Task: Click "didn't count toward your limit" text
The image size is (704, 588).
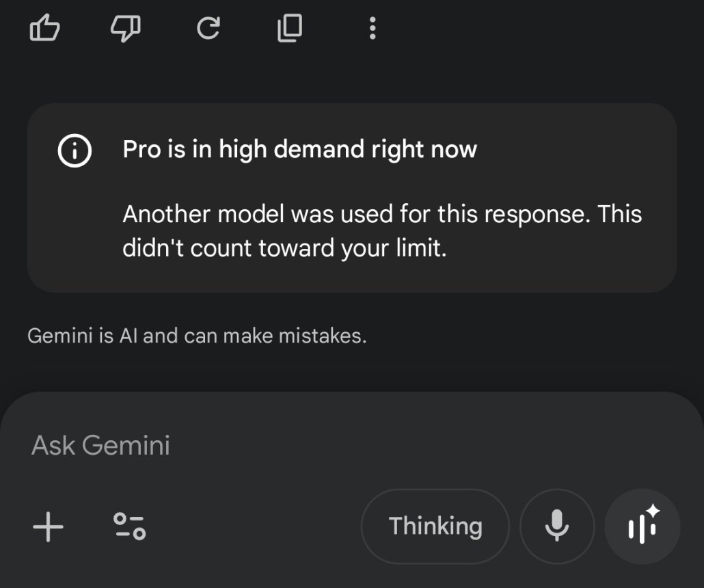Action: click(284, 249)
